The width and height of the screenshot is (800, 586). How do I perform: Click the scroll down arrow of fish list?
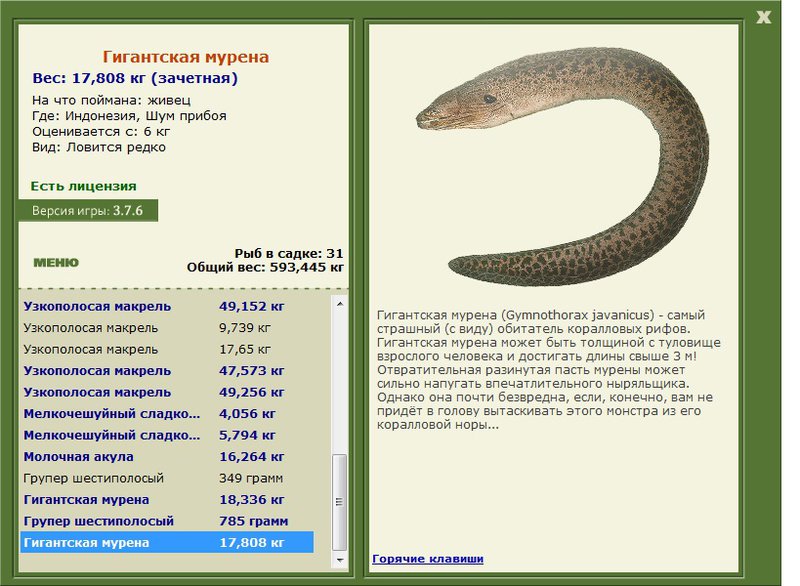[340, 560]
